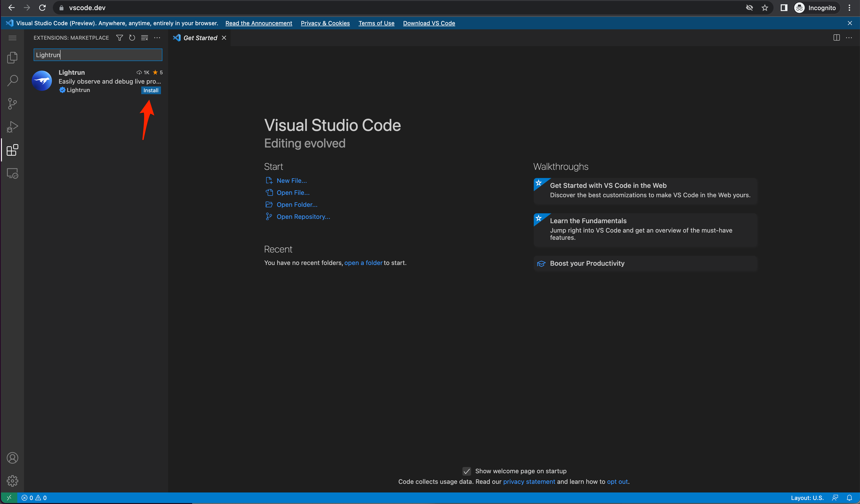The image size is (860, 504).
Task: Uncheck Show welcome page on startup
Action: click(467, 471)
